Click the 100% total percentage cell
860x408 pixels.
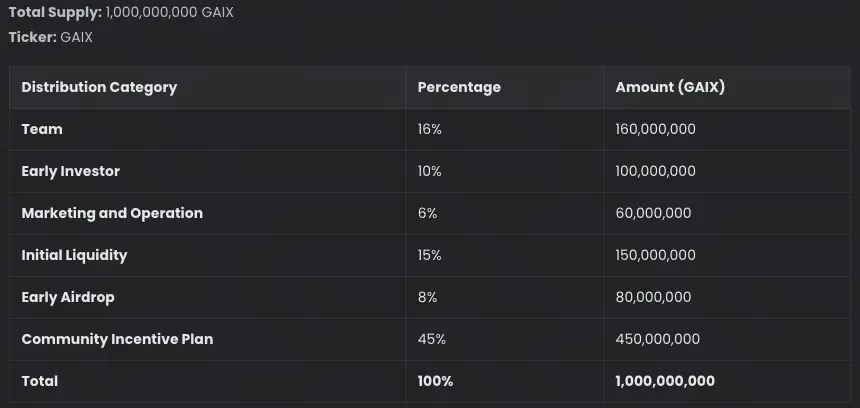pos(435,381)
